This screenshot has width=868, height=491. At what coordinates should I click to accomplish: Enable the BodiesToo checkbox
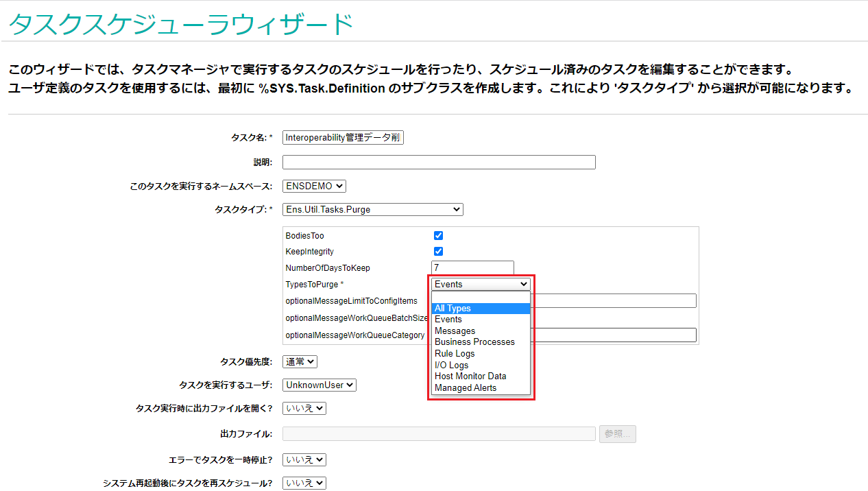click(438, 236)
